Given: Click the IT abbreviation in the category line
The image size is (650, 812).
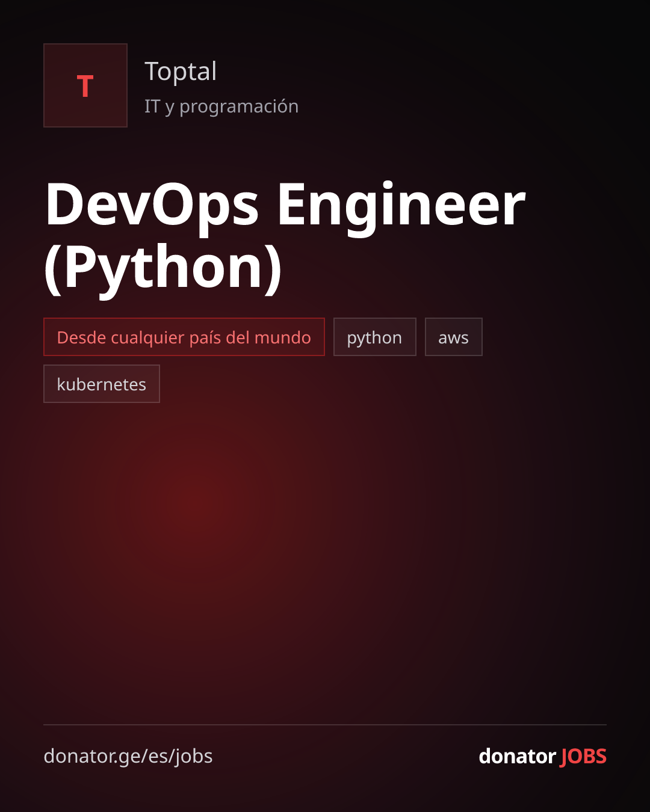Looking at the screenshot, I should pyautogui.click(x=152, y=106).
